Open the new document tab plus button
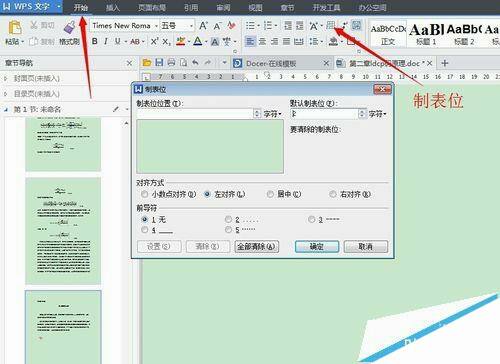The height and width of the screenshot is (364, 500). [x=445, y=63]
